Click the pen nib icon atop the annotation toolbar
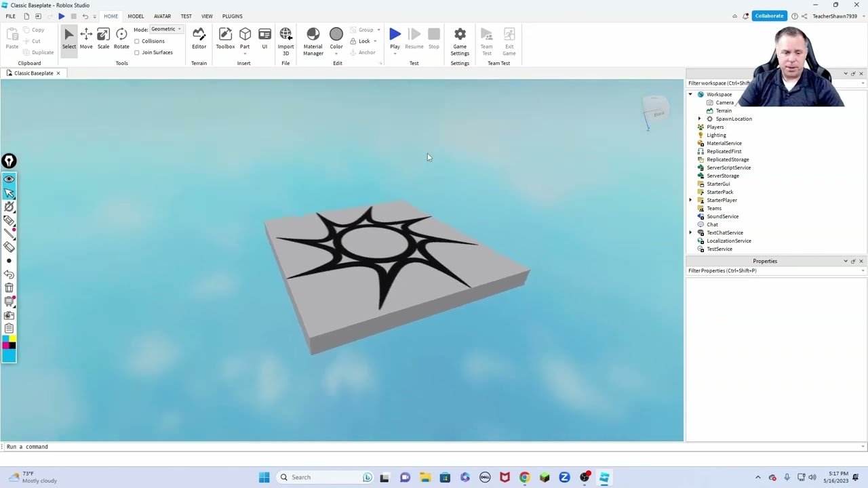This screenshot has height=488, width=868. [9, 161]
